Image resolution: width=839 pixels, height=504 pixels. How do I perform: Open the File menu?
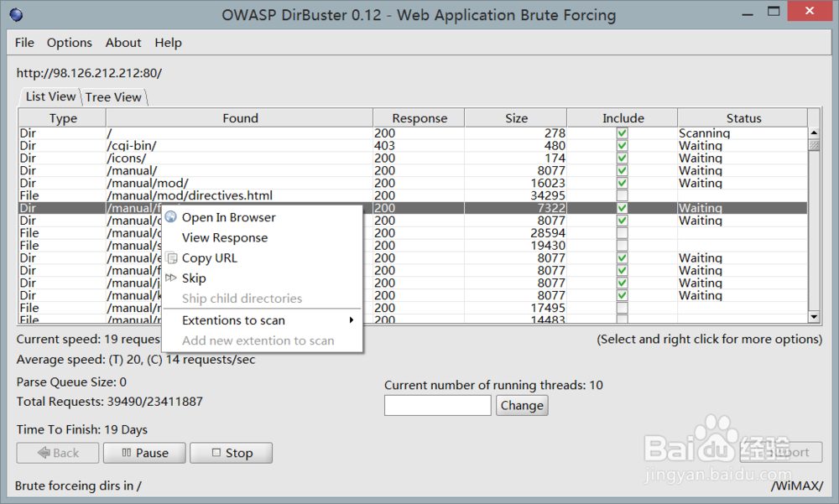coord(24,43)
